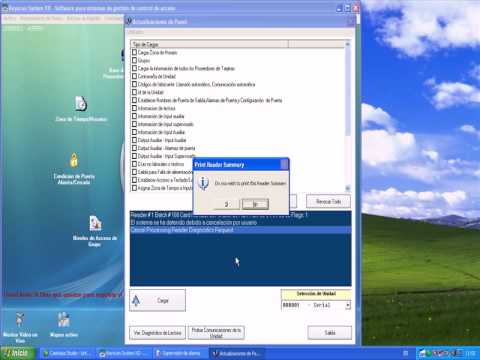Open Mapas activo icon
This screenshot has height=360, width=480.
pyautogui.click(x=63, y=320)
